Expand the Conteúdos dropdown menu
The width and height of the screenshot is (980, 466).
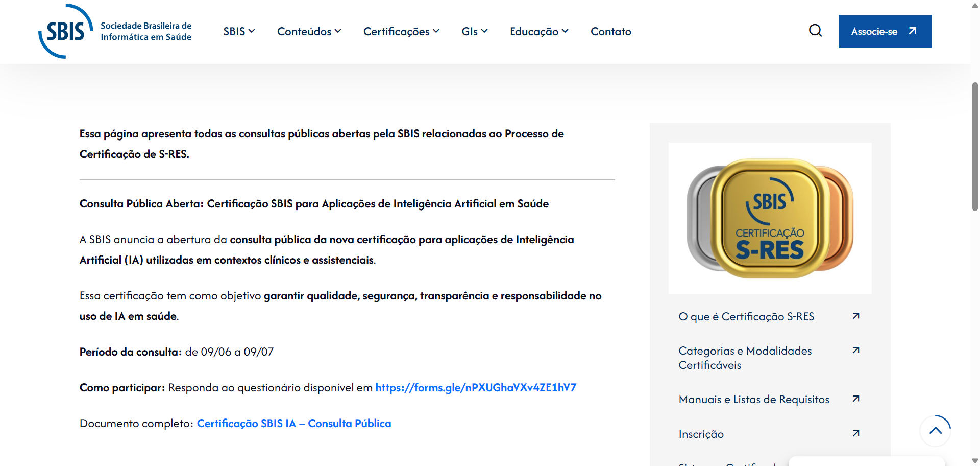coord(309,32)
